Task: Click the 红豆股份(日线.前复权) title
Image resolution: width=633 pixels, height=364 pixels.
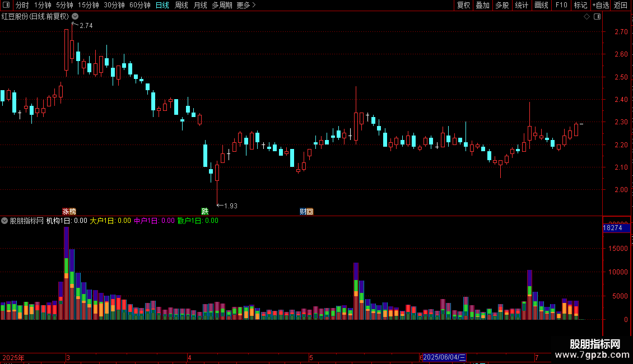Action: 35,17
